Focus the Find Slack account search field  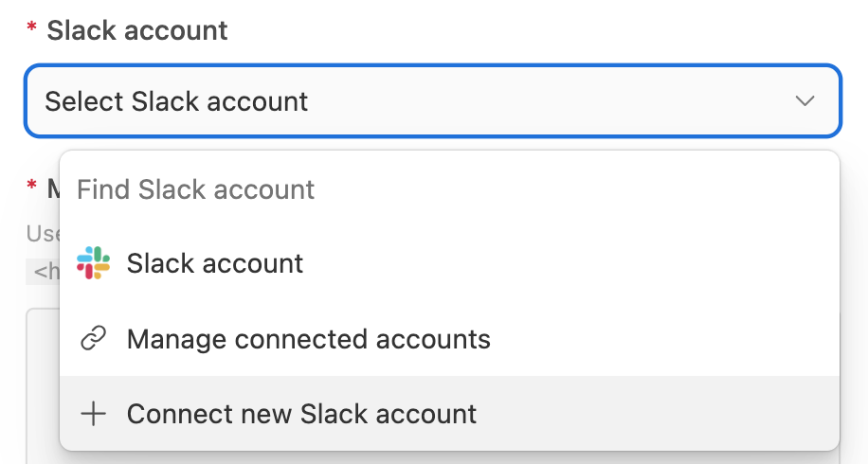point(449,189)
